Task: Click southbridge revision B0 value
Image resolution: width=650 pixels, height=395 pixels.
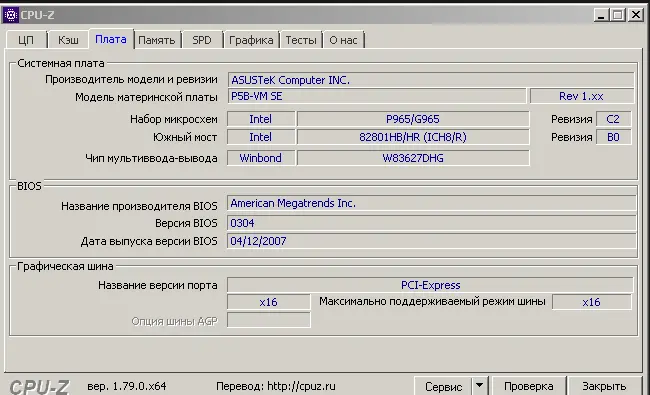Action: 613,137
